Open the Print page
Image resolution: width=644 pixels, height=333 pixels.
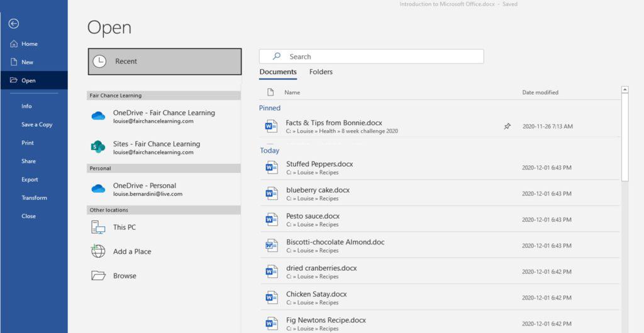[28, 143]
